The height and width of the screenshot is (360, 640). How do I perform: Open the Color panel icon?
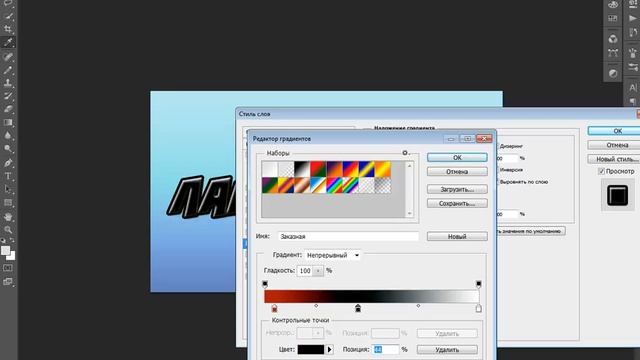(x=613, y=5)
